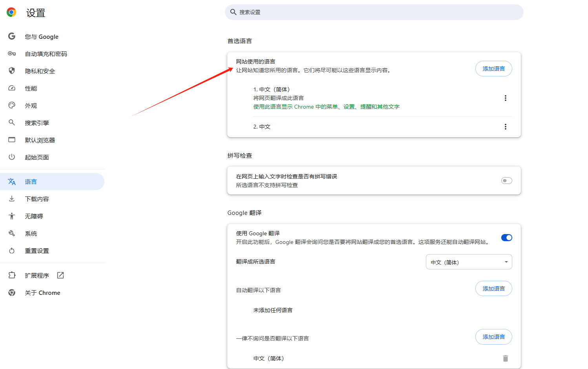
Task: Click 添加语言 for 网站使用的语言
Action: 494,69
